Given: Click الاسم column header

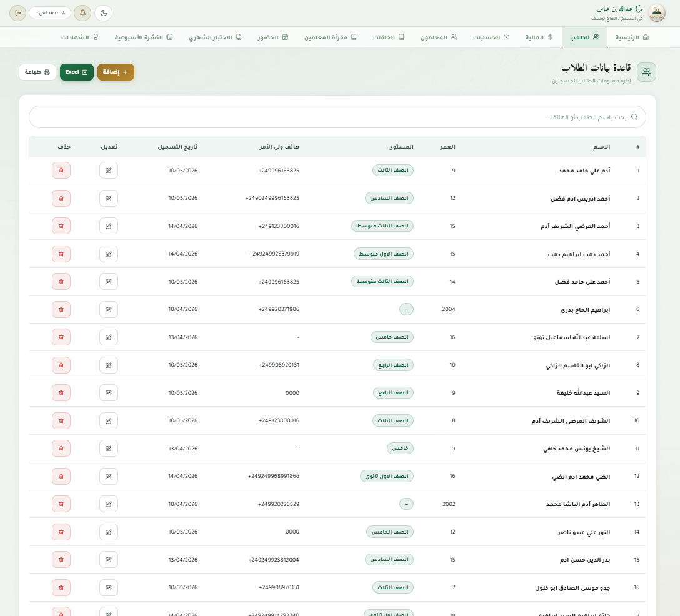Looking at the screenshot, I should pos(601,147).
